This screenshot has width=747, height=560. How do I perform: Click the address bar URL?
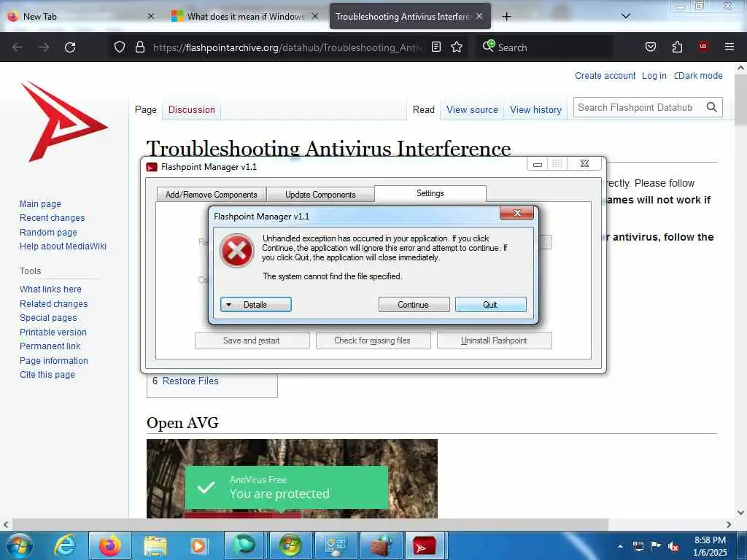[x=287, y=47]
